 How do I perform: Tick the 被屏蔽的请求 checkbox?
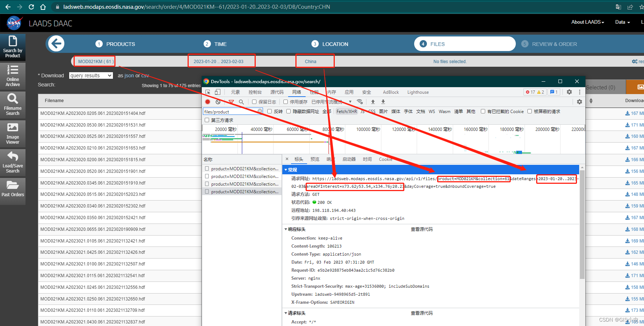[530, 111]
